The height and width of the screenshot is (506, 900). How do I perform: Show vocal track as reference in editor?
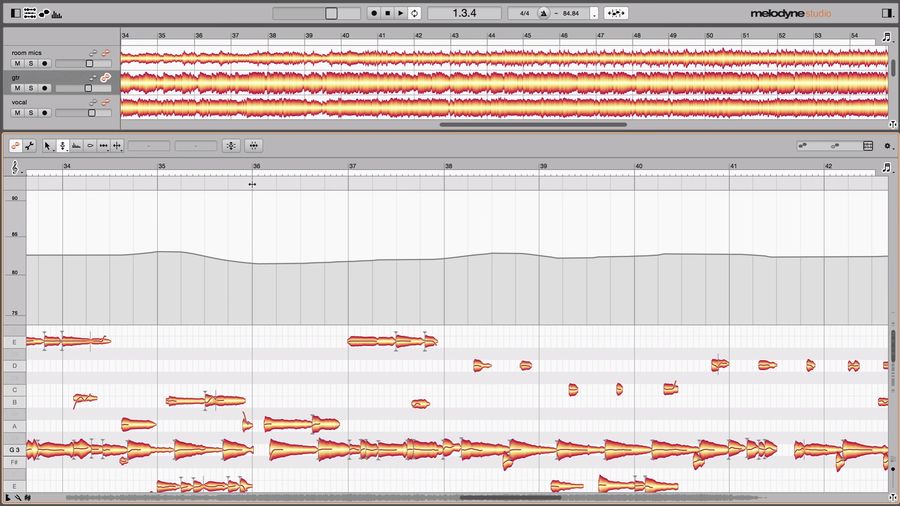[x=94, y=102]
